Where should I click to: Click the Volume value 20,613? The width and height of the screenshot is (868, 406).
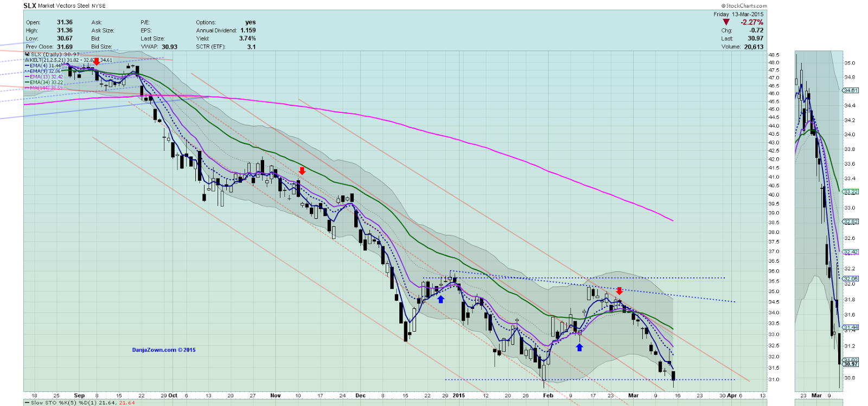point(754,47)
